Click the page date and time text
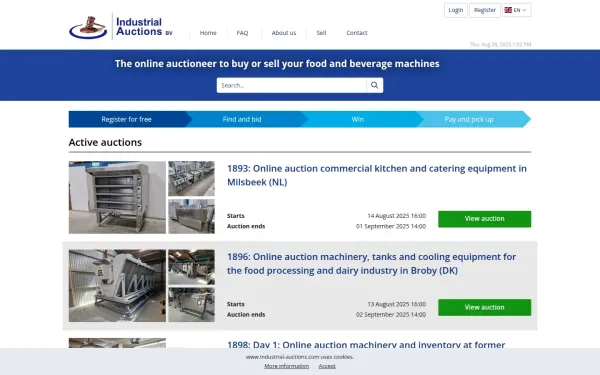 coord(501,44)
